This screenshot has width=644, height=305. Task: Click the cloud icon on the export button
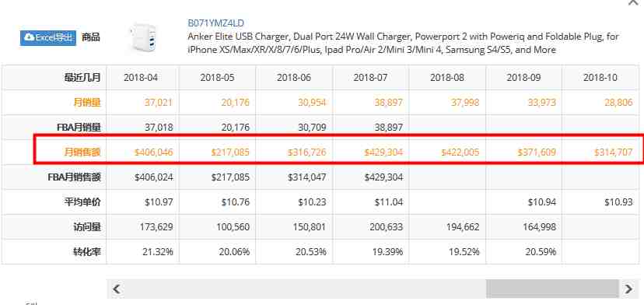pos(29,37)
